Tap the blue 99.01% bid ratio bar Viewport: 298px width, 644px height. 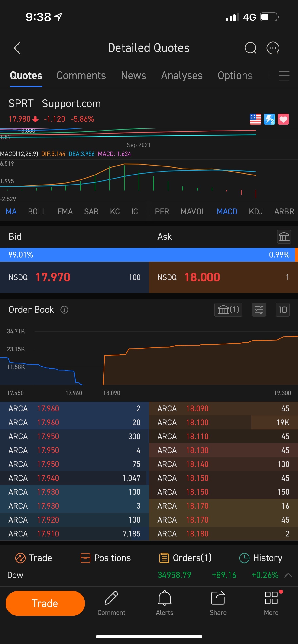147,255
